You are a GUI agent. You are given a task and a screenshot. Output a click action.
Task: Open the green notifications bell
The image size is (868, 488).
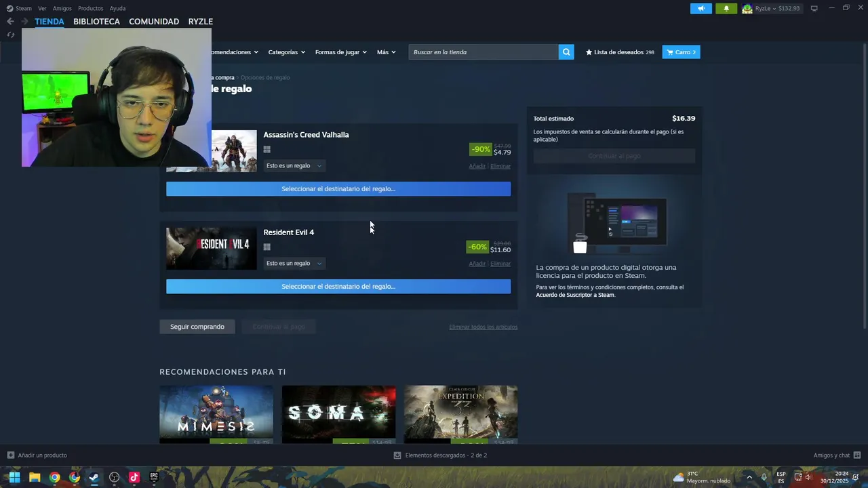pyautogui.click(x=726, y=8)
